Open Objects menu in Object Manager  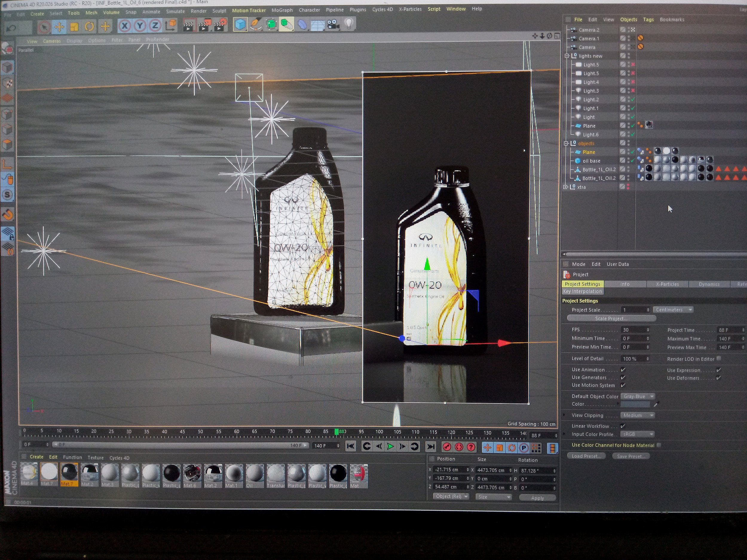click(x=628, y=20)
